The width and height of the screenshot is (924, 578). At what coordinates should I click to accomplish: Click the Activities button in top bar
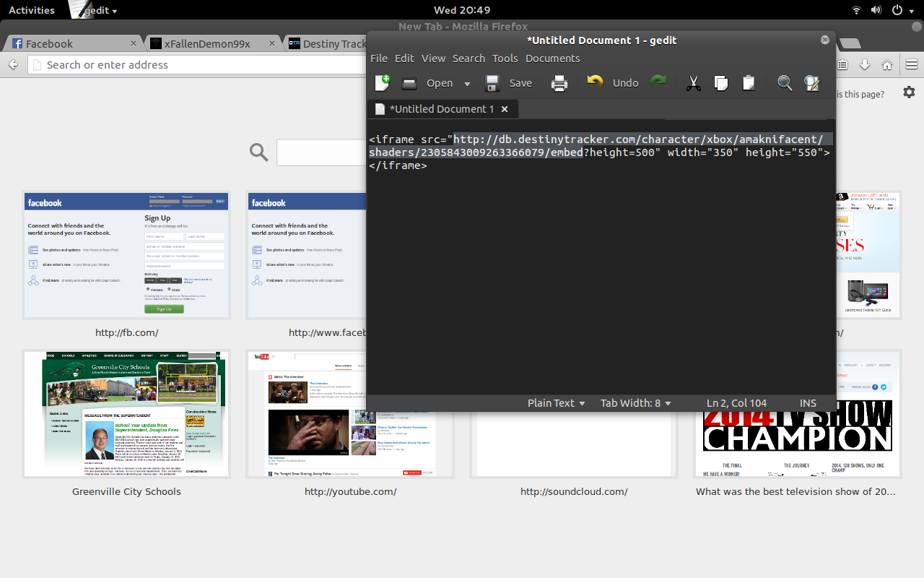[x=31, y=10]
